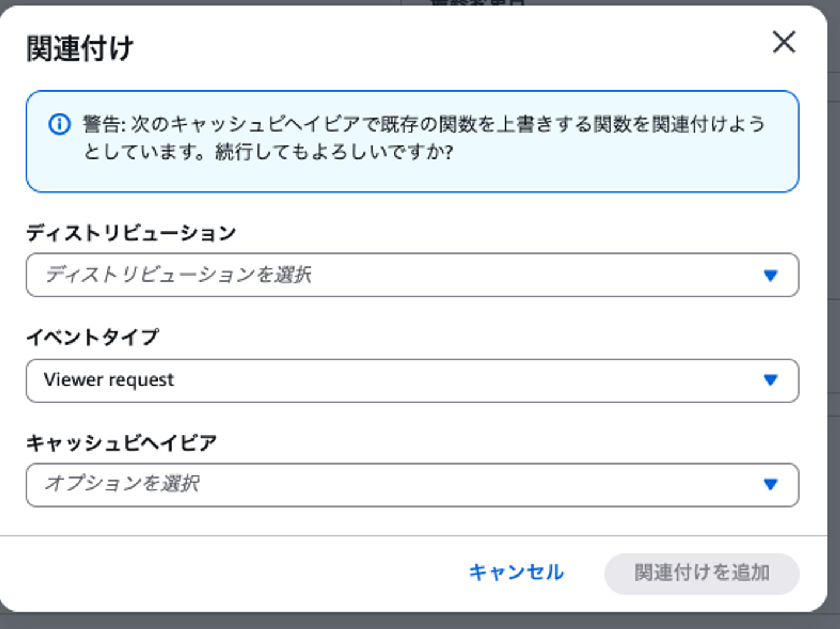Click the イベントタイプ field label
Image resolution: width=840 pixels, height=629 pixels.
pos(92,337)
